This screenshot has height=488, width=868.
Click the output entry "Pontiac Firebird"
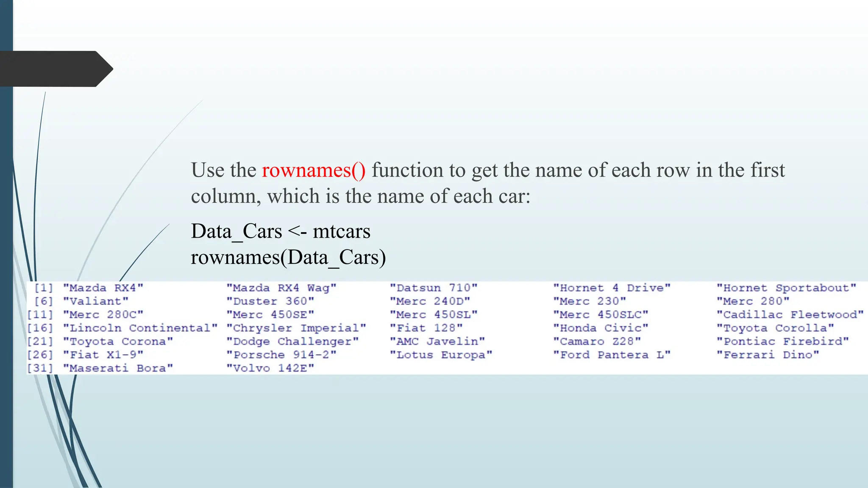(783, 341)
